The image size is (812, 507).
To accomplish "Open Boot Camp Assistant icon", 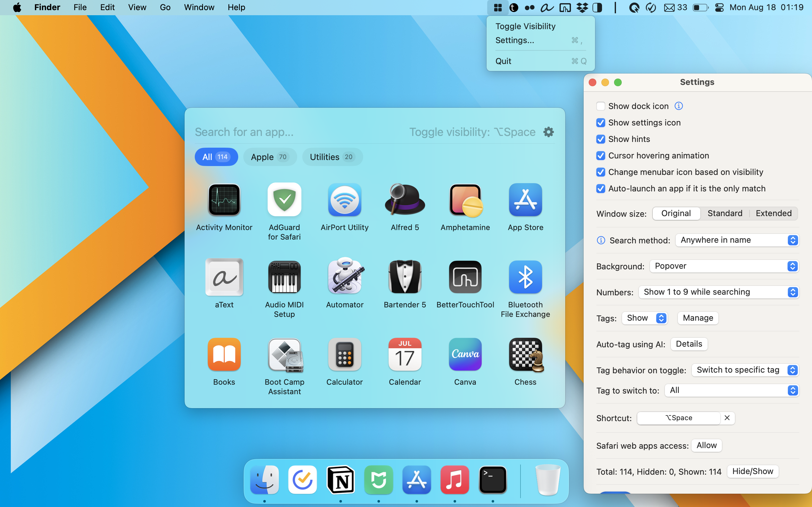I will pyautogui.click(x=284, y=355).
